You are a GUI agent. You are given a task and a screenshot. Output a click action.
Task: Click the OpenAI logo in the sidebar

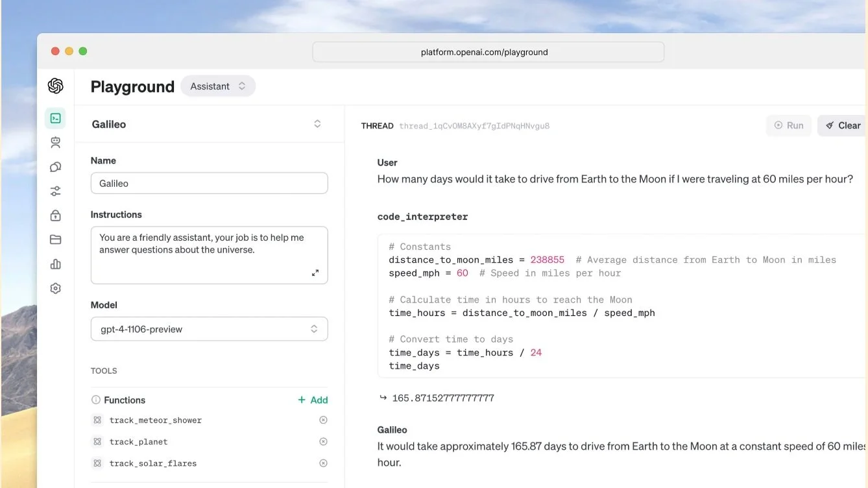tap(55, 86)
